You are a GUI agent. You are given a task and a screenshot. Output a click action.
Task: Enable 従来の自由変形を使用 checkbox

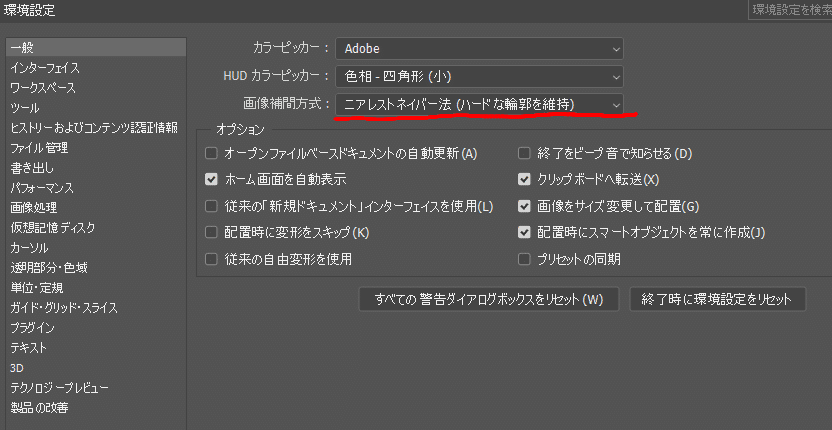211,259
